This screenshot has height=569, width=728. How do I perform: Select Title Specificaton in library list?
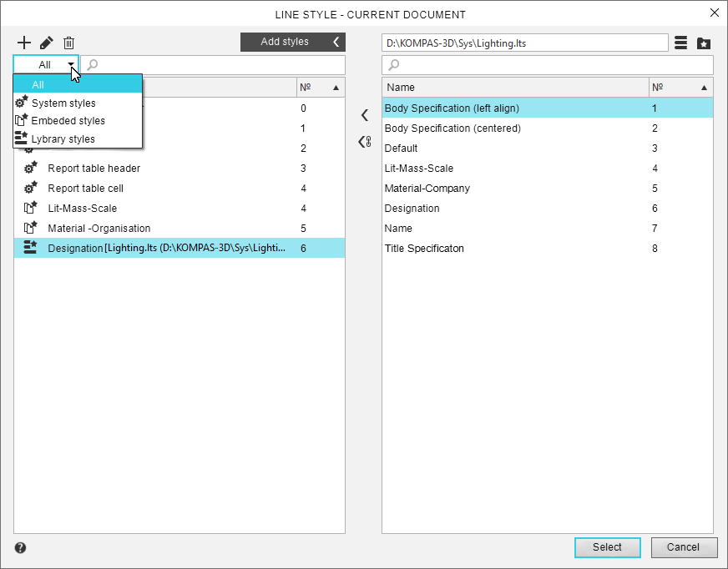(x=424, y=249)
